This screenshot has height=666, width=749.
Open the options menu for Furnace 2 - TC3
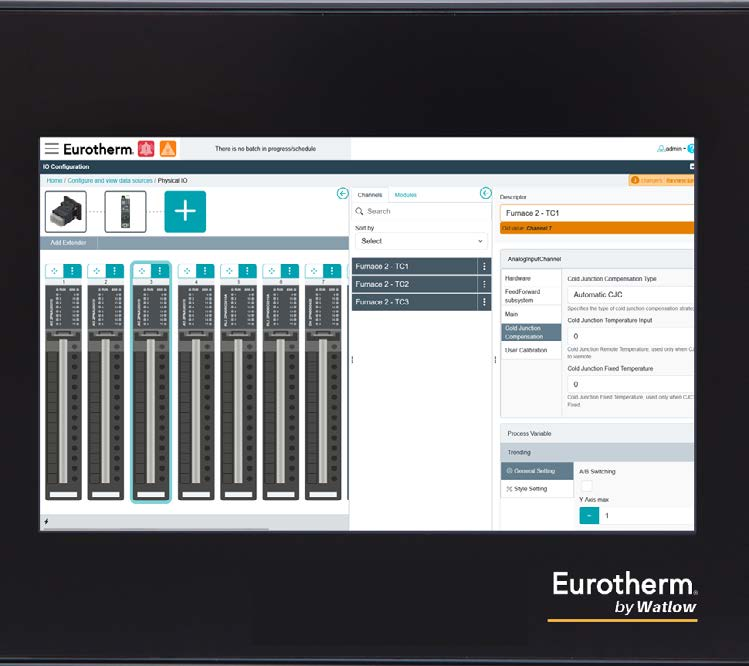click(x=484, y=302)
